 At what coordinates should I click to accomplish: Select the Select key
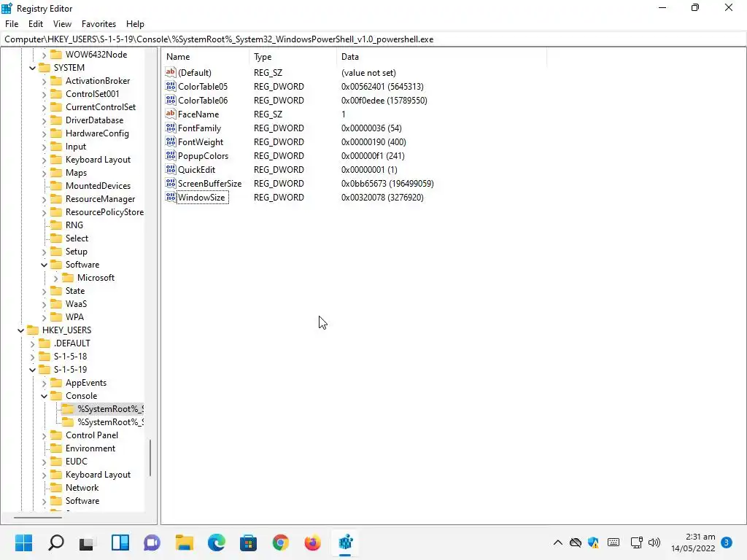(77, 238)
